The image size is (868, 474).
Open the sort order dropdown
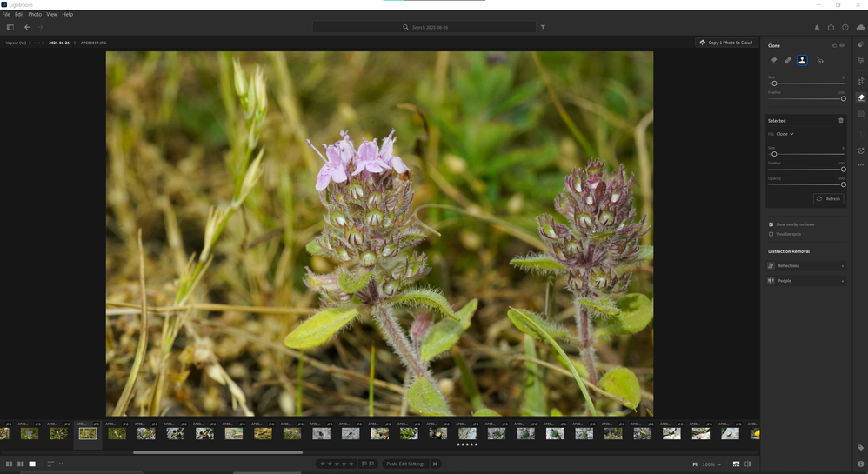click(x=54, y=464)
